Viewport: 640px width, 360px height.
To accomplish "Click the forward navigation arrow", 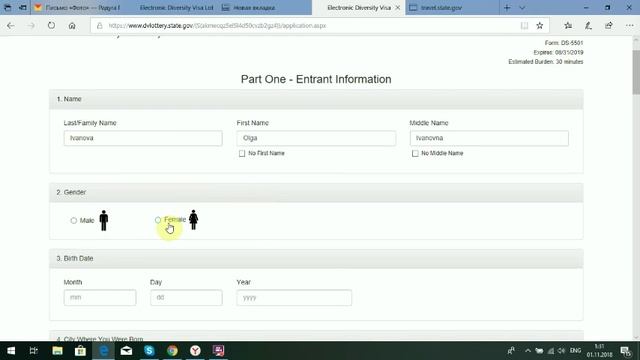I will click(31, 25).
